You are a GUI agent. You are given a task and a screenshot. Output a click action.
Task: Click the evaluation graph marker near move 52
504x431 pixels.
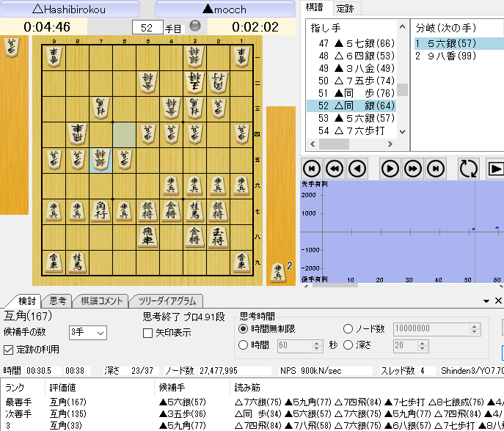(473, 229)
